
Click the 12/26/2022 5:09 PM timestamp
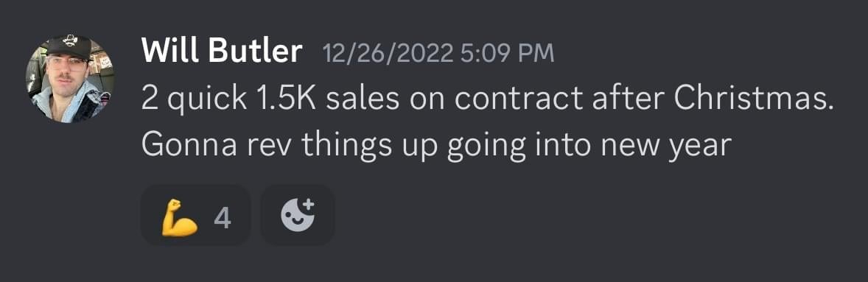click(438, 54)
